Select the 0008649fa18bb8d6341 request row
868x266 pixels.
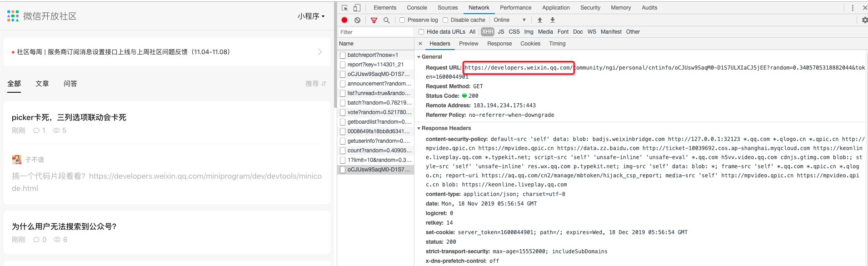(x=375, y=131)
